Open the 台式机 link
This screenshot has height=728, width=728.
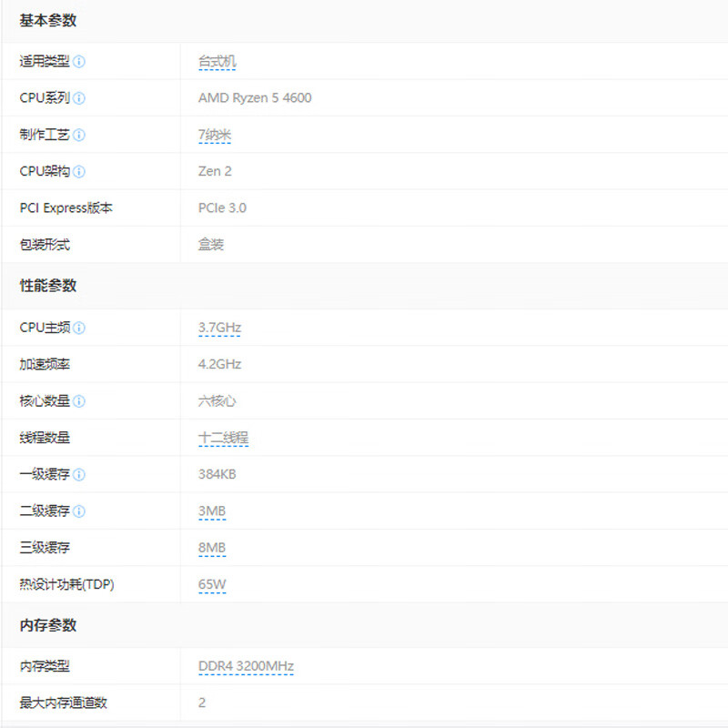click(217, 61)
